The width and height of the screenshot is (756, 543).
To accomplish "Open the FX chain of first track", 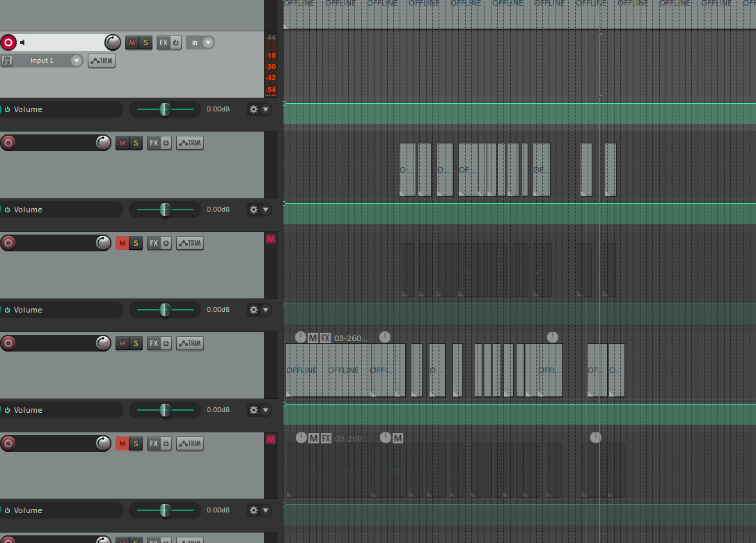I will point(164,42).
